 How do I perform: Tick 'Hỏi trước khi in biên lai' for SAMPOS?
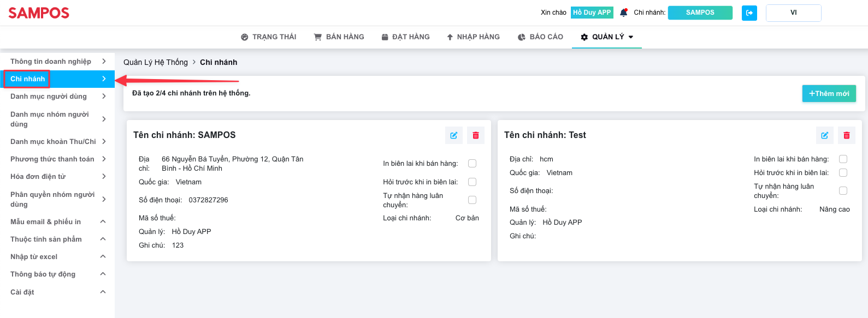pos(473,182)
